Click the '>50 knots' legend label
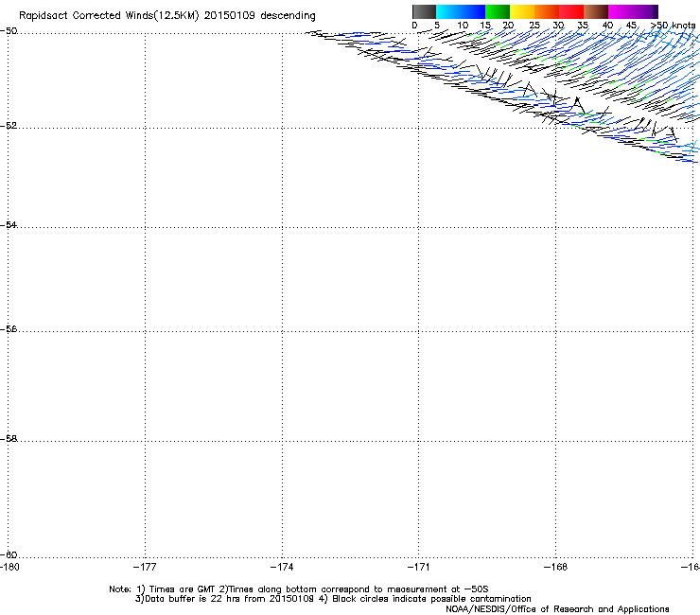 (673, 26)
